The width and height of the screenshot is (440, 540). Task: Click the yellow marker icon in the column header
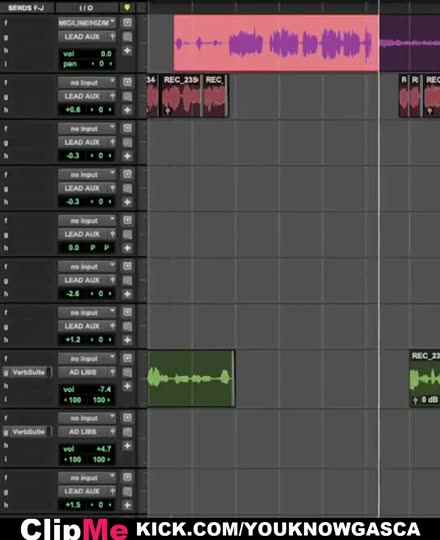127,7
